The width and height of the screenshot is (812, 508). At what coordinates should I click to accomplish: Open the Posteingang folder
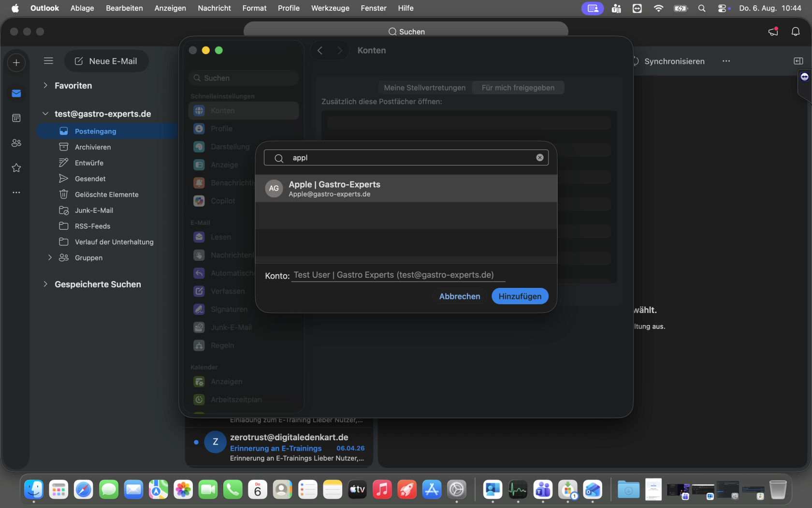107,131
